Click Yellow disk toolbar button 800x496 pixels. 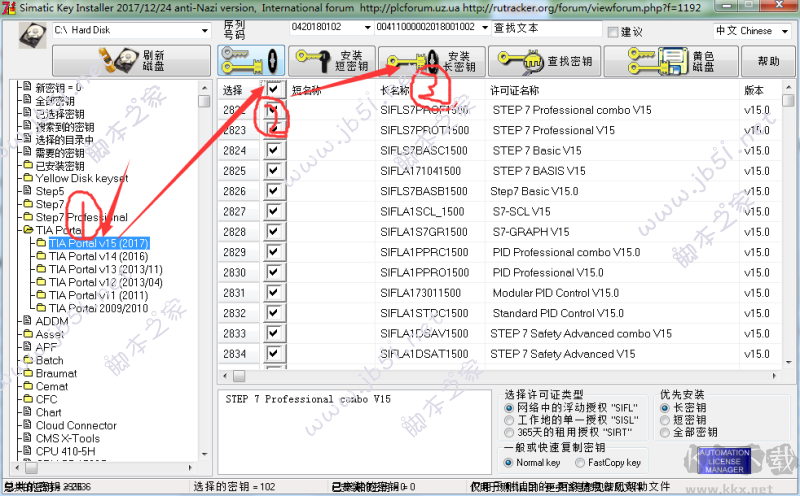[671, 61]
